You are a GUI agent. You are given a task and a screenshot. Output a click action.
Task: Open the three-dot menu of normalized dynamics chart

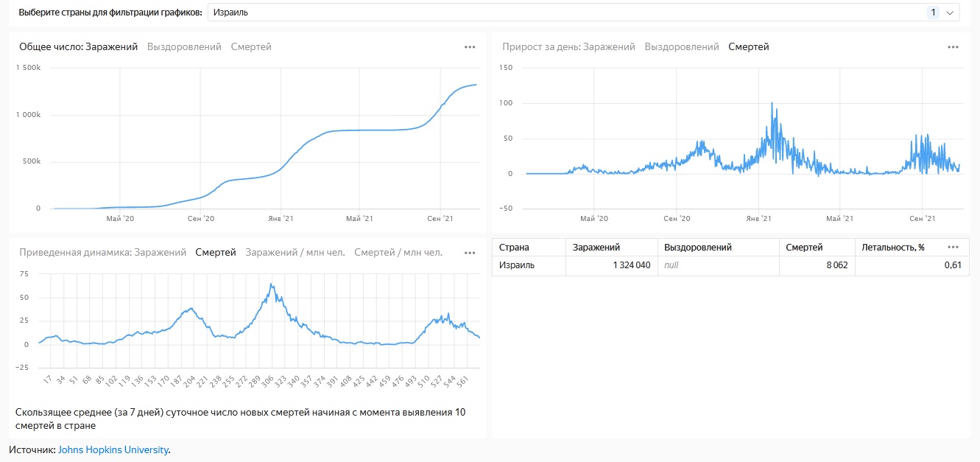[470, 253]
